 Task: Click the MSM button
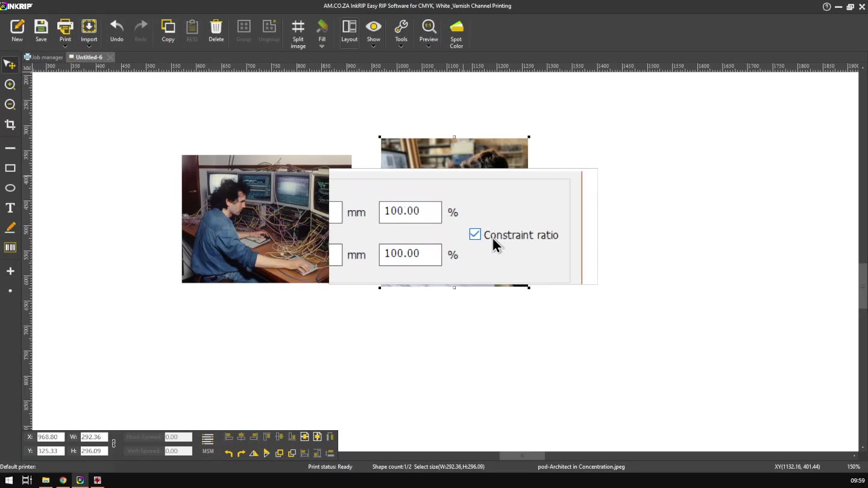pyautogui.click(x=207, y=443)
